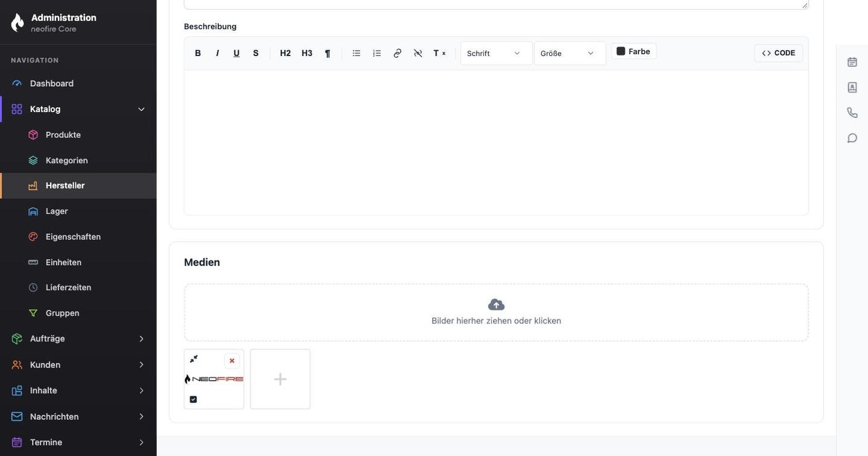The width and height of the screenshot is (868, 456).
Task: Expand the Inhalte navigation section
Action: pos(78,390)
